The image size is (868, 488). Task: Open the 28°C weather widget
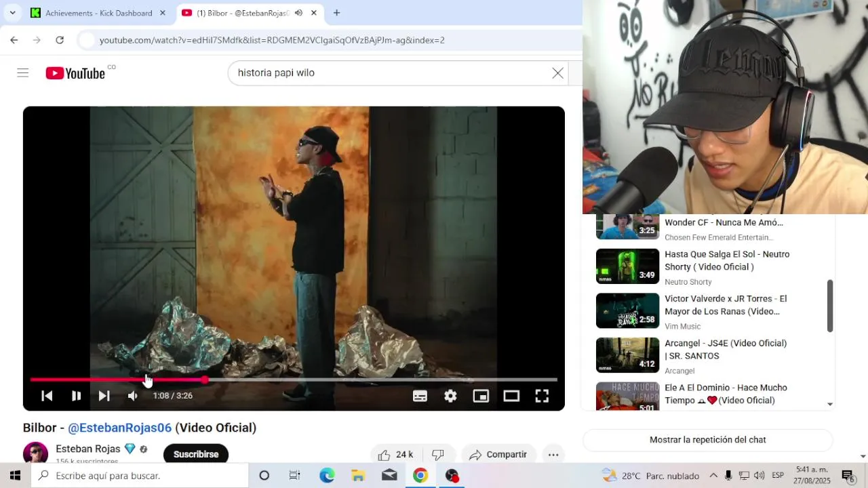coord(650,476)
